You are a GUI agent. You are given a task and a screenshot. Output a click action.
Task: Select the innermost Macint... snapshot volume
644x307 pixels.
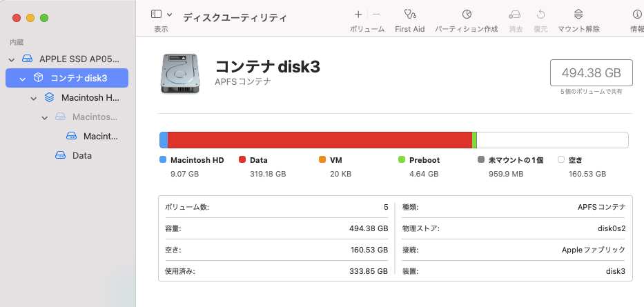click(100, 137)
